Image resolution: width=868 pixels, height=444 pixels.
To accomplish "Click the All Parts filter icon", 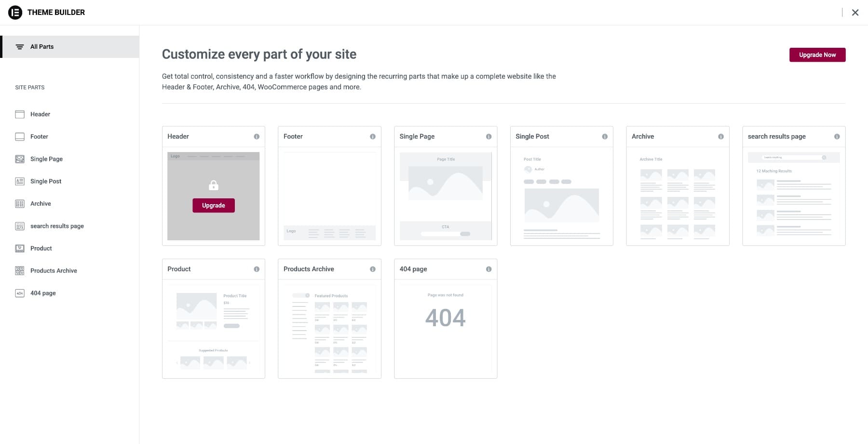I will coord(20,46).
